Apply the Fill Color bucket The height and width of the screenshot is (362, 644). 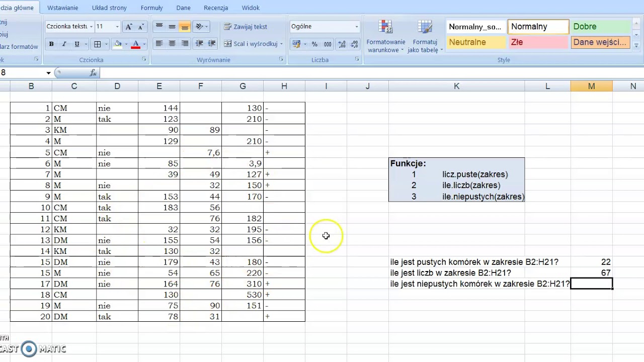click(x=118, y=44)
